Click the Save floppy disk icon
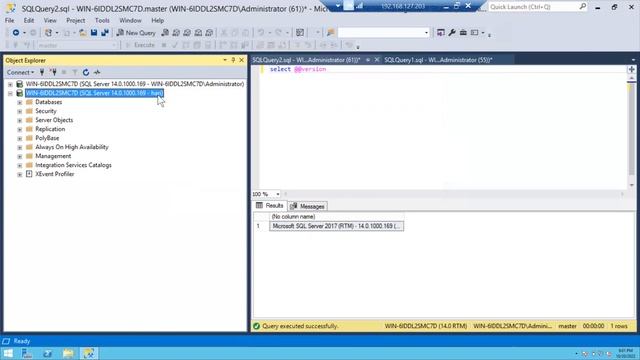Viewport: 640px width, 360px height. click(x=94, y=33)
